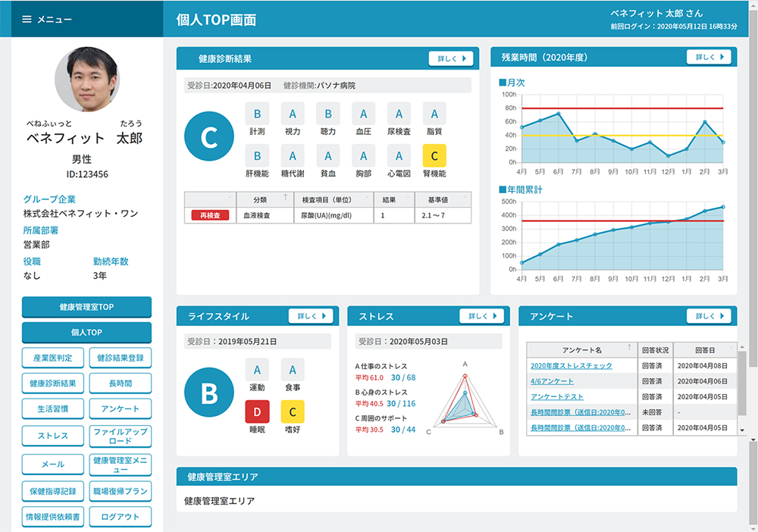Click the lifestyle overall B grade circle
The image size is (758, 532).
click(208, 393)
